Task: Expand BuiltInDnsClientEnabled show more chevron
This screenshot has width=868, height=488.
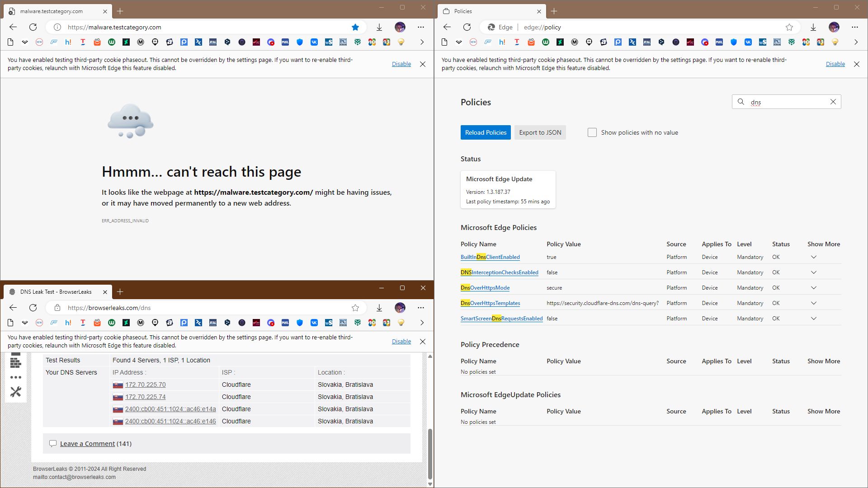Action: coord(814,257)
